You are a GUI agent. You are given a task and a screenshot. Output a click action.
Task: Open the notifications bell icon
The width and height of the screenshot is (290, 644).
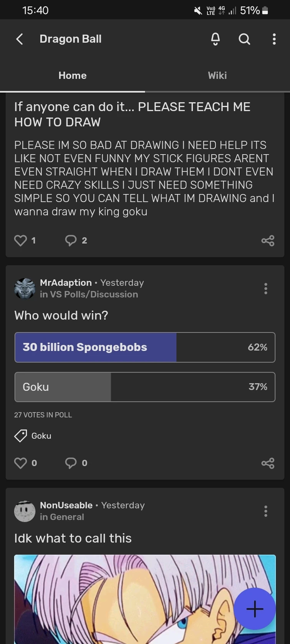pos(215,39)
